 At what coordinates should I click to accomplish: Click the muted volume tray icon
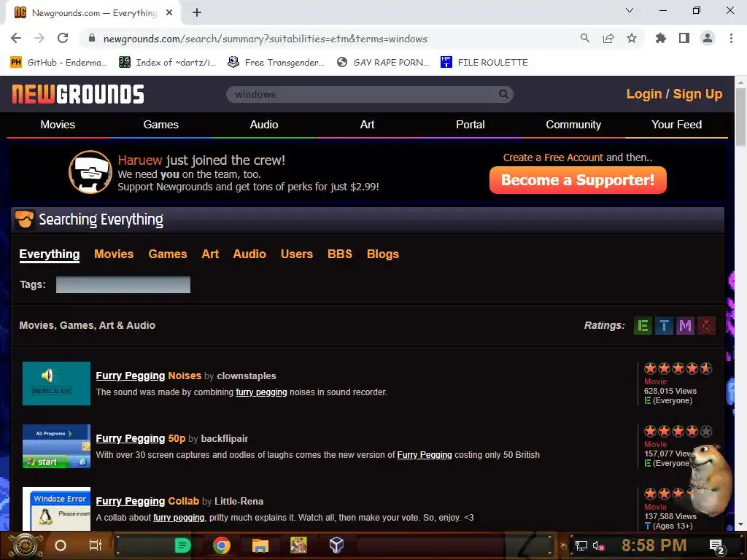click(598, 545)
